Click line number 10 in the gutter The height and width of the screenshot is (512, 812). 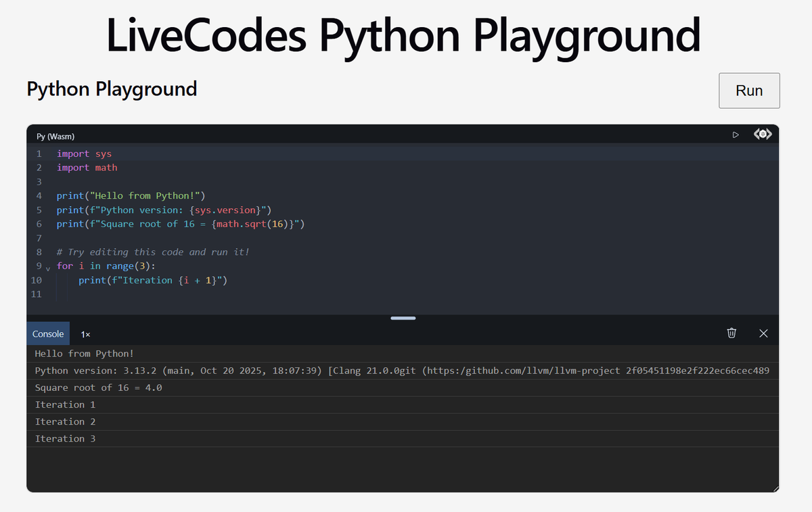pos(37,280)
